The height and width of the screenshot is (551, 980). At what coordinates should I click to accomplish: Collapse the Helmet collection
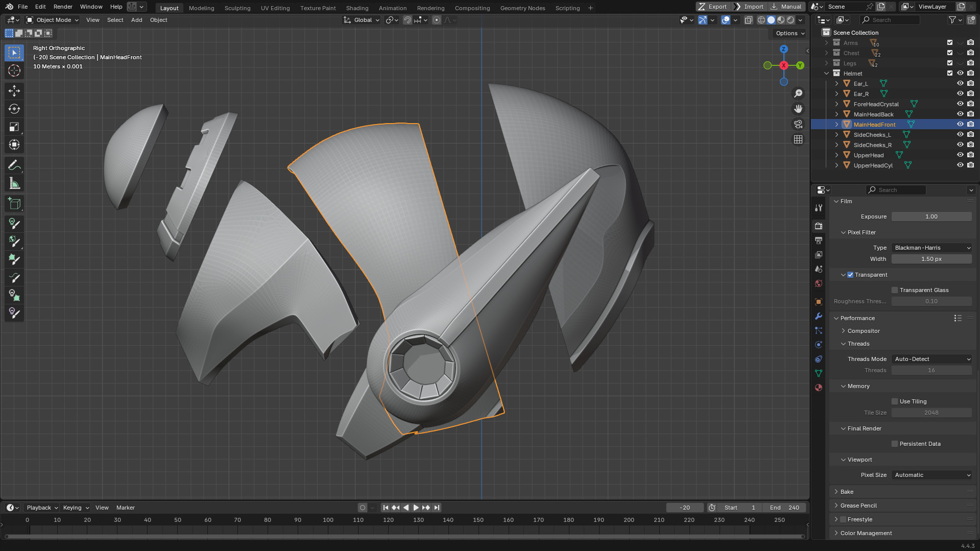(x=826, y=74)
